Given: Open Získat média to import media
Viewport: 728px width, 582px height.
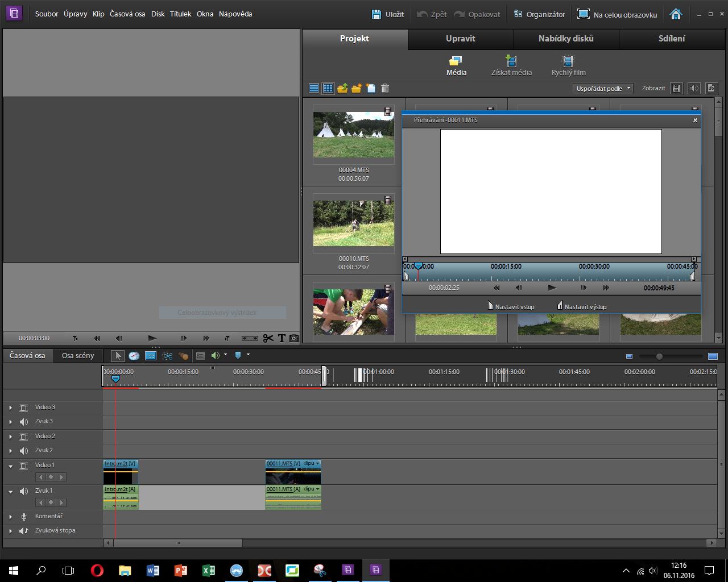Looking at the screenshot, I should 511,65.
